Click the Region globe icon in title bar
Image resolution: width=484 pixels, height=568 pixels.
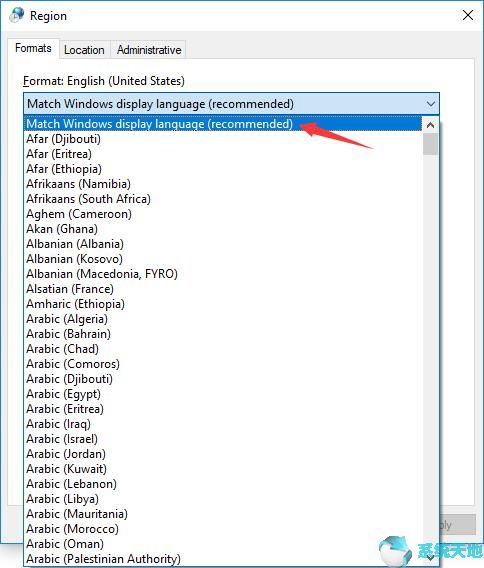click(x=17, y=15)
